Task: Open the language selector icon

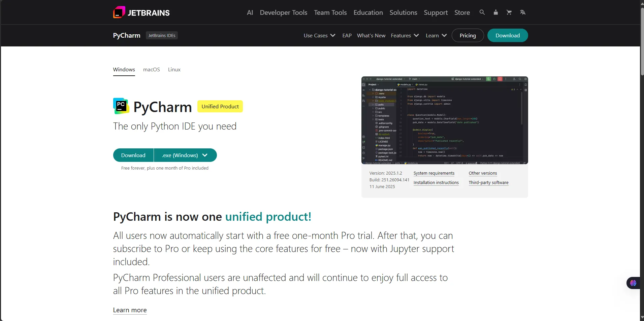Action: click(522, 12)
